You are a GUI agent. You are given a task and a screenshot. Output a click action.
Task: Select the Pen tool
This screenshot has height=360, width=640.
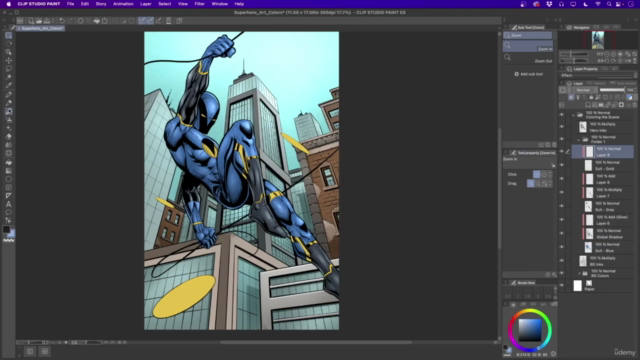point(9,94)
